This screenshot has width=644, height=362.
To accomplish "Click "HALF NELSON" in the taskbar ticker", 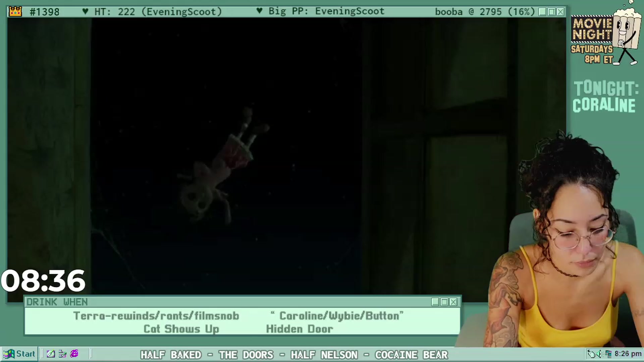I will 324,355.
